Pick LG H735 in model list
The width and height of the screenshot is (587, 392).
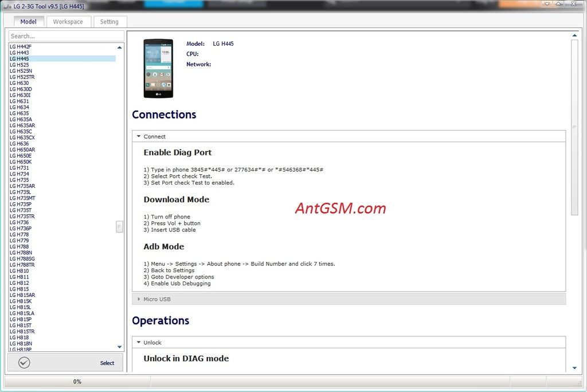[x=19, y=180]
